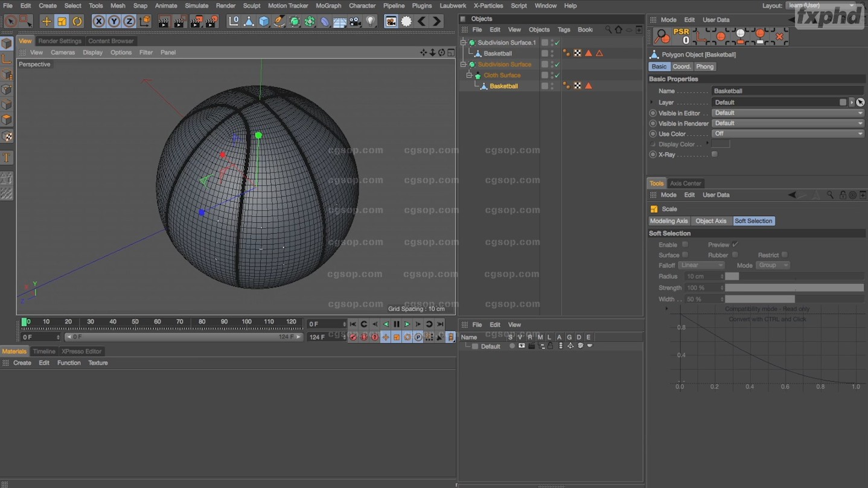The height and width of the screenshot is (488, 868).
Task: Open the Use Color dropdown
Action: click(788, 133)
